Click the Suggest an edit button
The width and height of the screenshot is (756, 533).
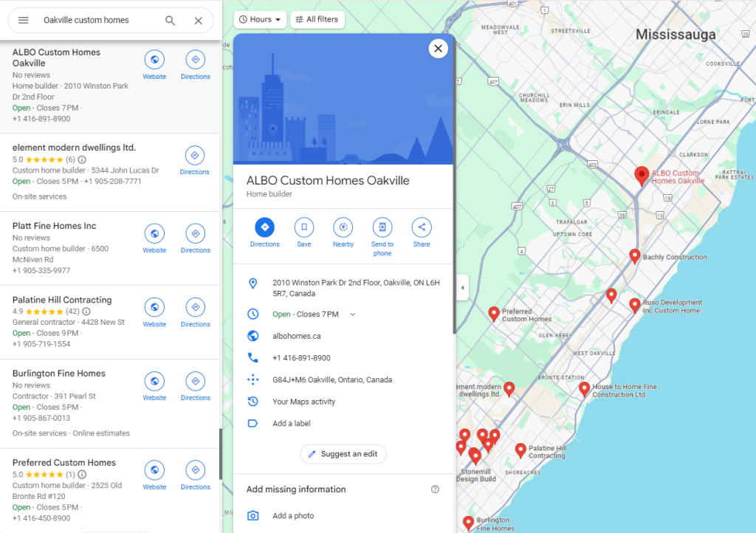(x=343, y=454)
